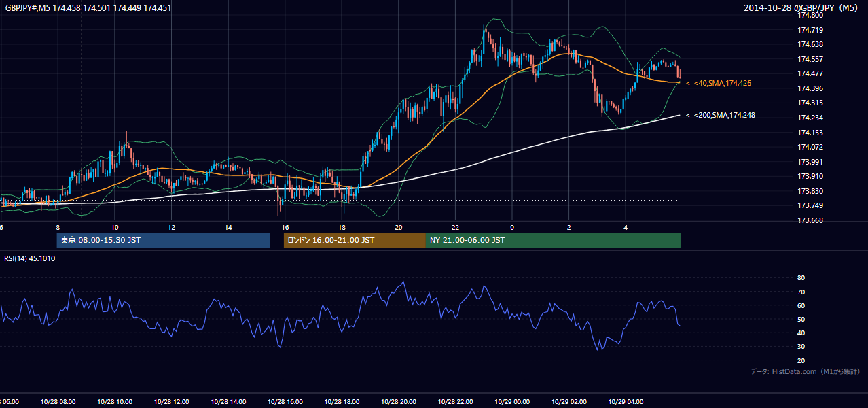Click price axis label 173.749
The image size is (868, 408).
coord(810,205)
